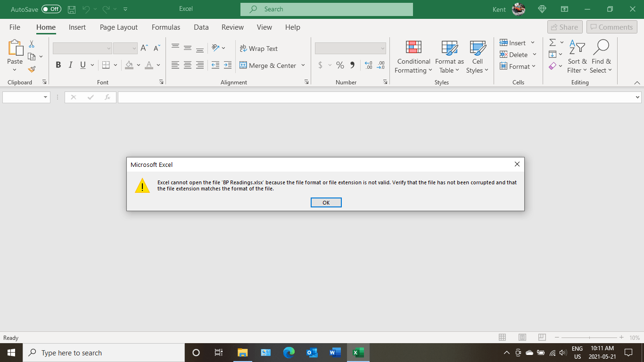Click OK in the error dialog
This screenshot has height=362, width=644.
(x=326, y=202)
